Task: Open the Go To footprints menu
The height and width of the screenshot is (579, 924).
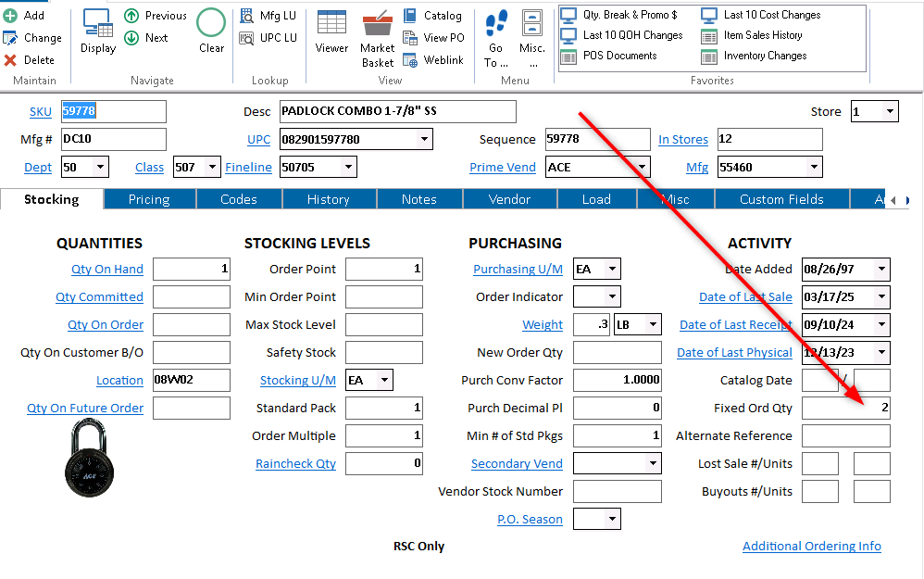Action: pyautogui.click(x=496, y=24)
